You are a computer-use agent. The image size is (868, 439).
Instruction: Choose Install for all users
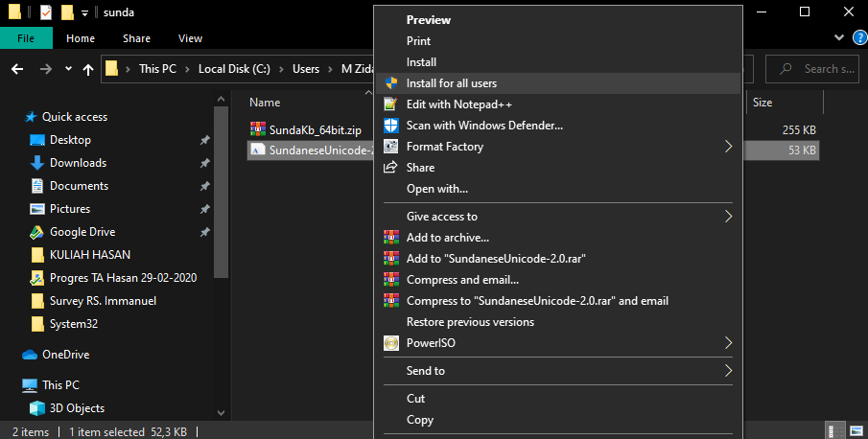[x=451, y=83]
